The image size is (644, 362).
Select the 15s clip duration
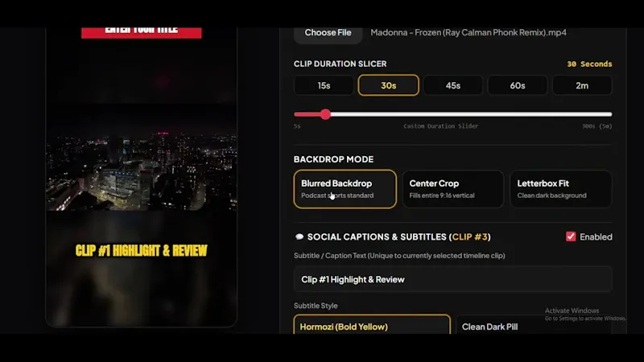(x=324, y=85)
